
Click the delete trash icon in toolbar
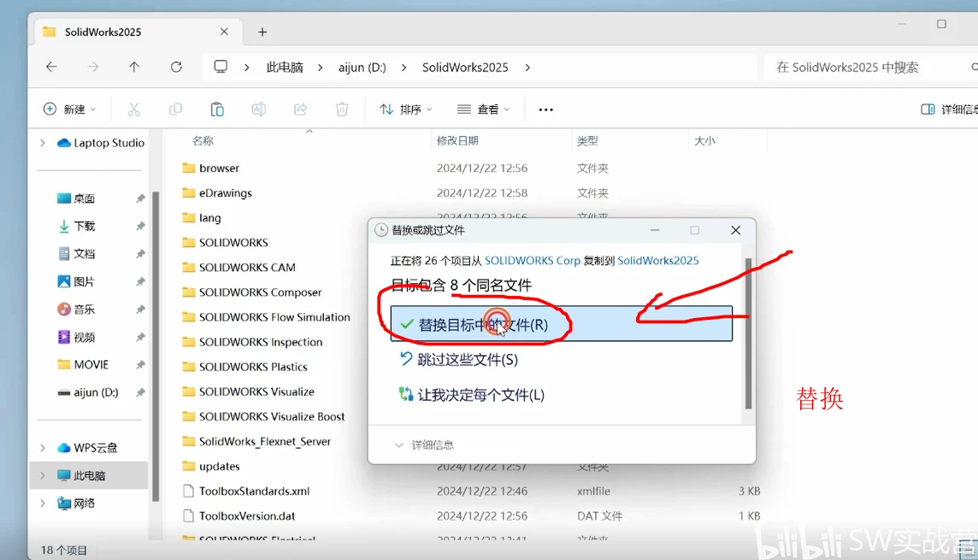click(342, 109)
